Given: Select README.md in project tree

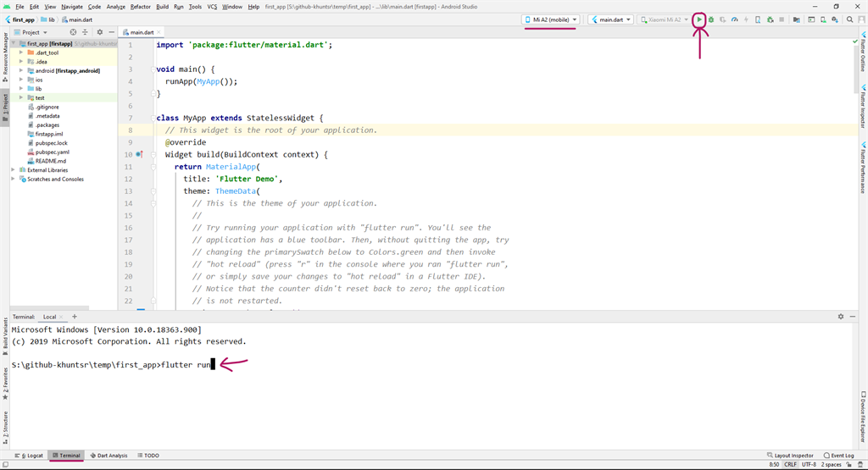Looking at the screenshot, I should tap(50, 161).
